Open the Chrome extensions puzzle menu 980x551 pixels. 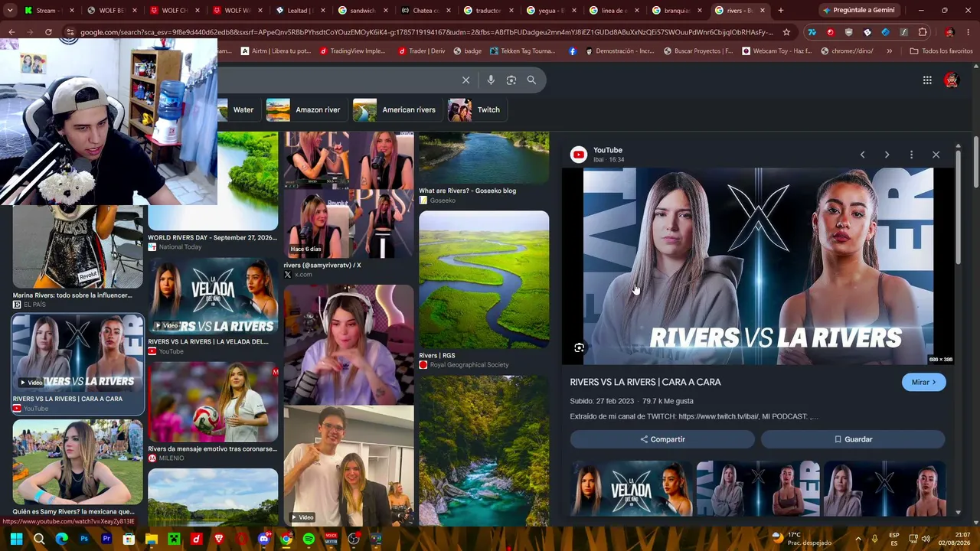[923, 32]
